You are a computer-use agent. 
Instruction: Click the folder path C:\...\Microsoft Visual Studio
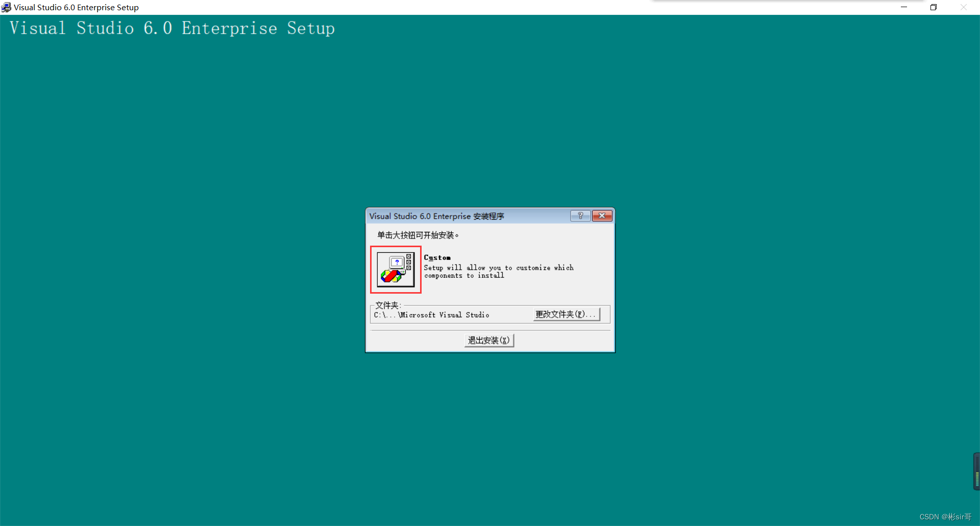pyautogui.click(x=431, y=315)
